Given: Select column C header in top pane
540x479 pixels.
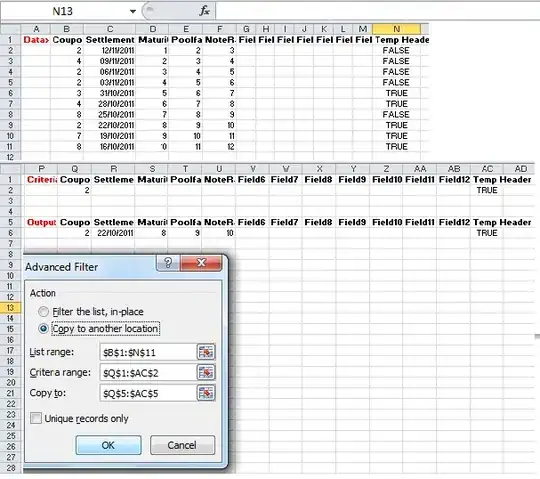Looking at the screenshot, I should tap(110, 29).
